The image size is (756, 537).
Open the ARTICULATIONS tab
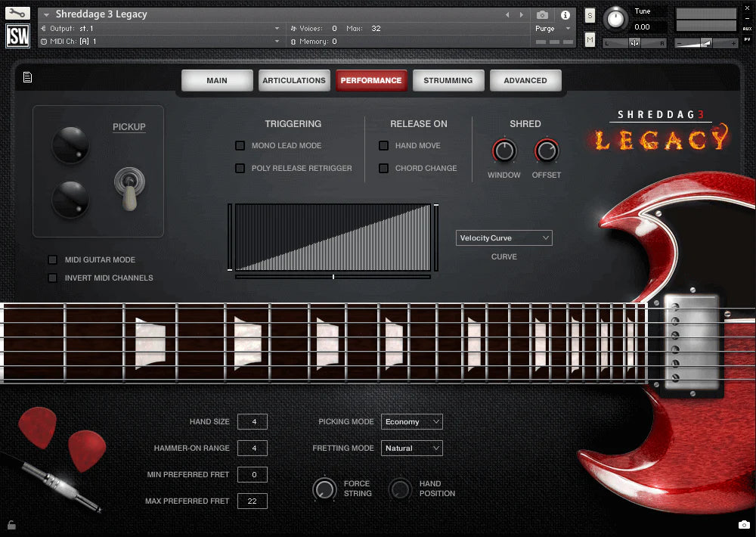click(294, 79)
